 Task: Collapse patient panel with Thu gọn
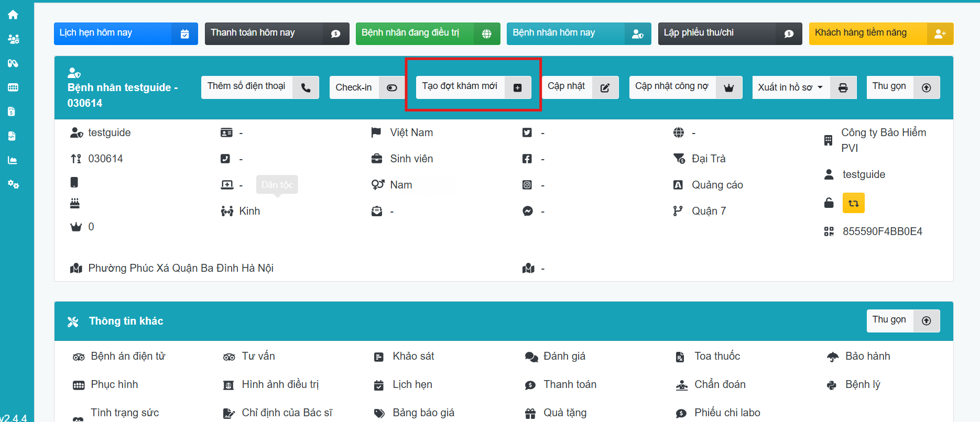tap(902, 87)
